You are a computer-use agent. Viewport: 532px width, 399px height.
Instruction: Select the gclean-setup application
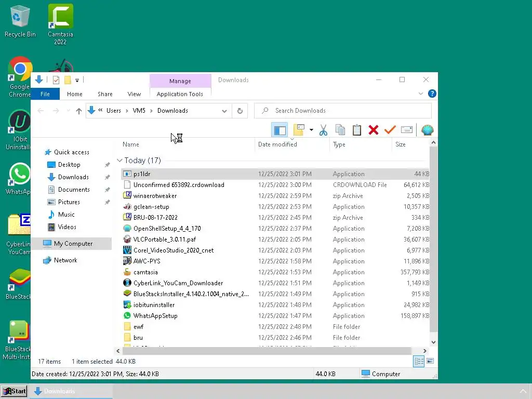pos(275,207)
